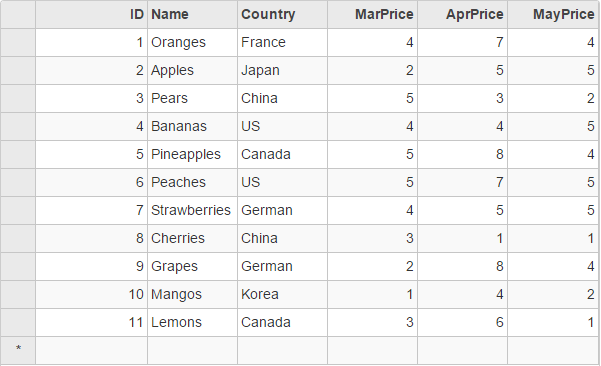Click the MayPrice column header
The width and height of the screenshot is (601, 366).
[x=553, y=14]
